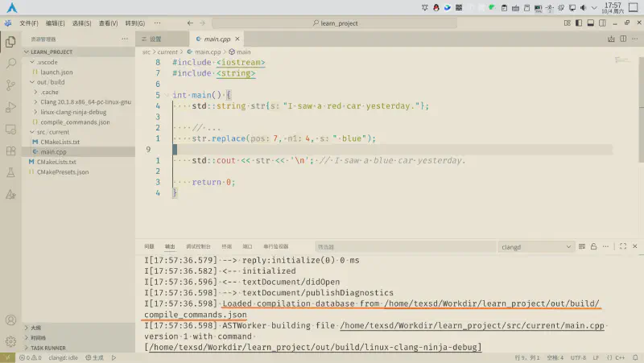Screen dimensions: 644x363
Task: Open the Search view in activity bar
Action: [10, 63]
